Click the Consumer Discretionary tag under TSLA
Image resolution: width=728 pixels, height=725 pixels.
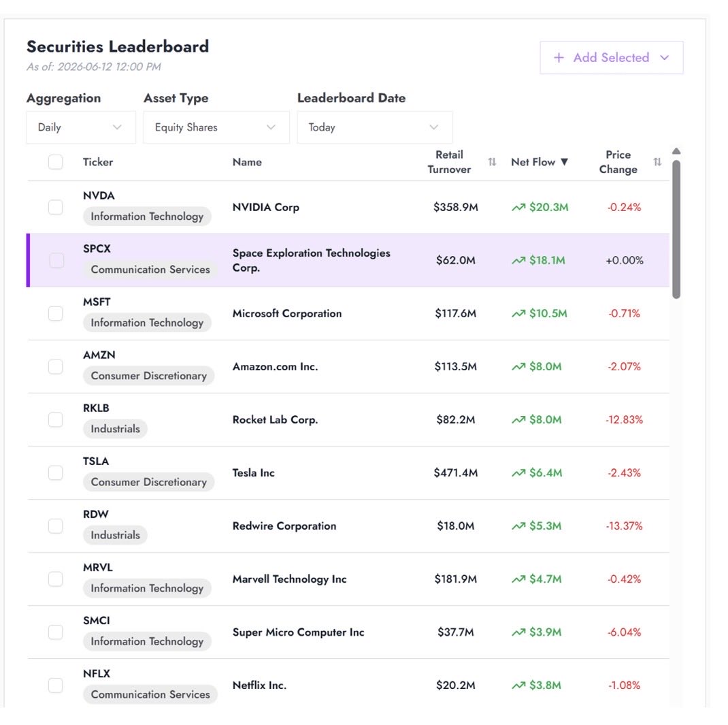148,482
